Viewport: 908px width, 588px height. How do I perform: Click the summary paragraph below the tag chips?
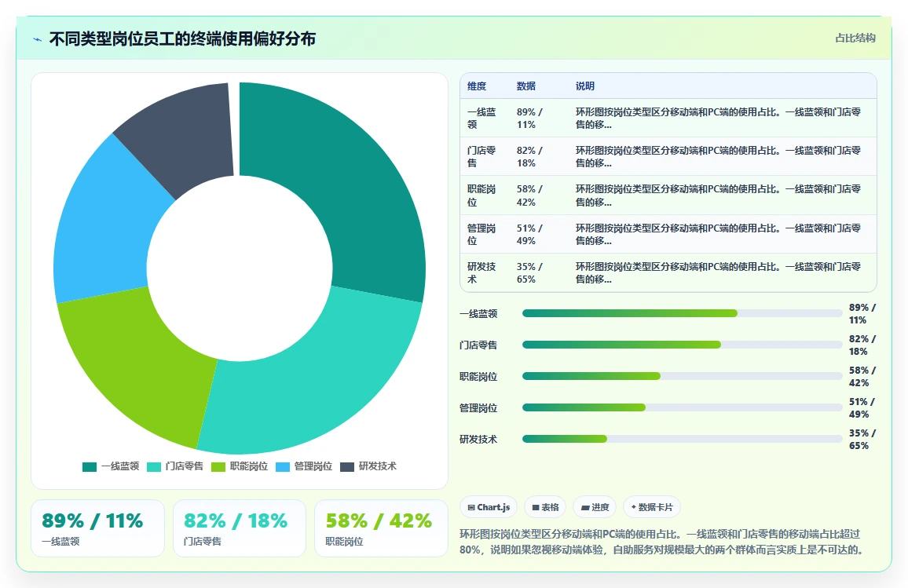(x=662, y=542)
